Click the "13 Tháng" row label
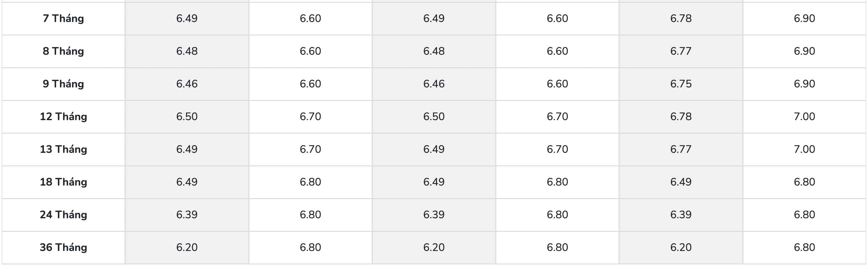The height and width of the screenshot is (267, 868). 63,149
